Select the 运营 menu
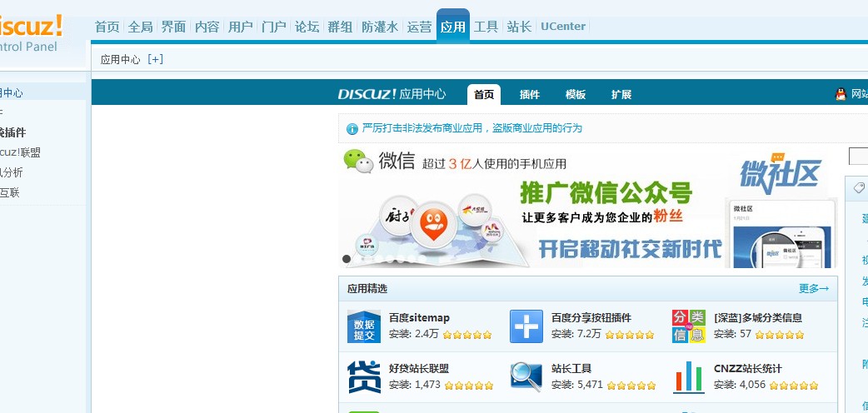Viewport: 868px width, 413px height. point(419,27)
